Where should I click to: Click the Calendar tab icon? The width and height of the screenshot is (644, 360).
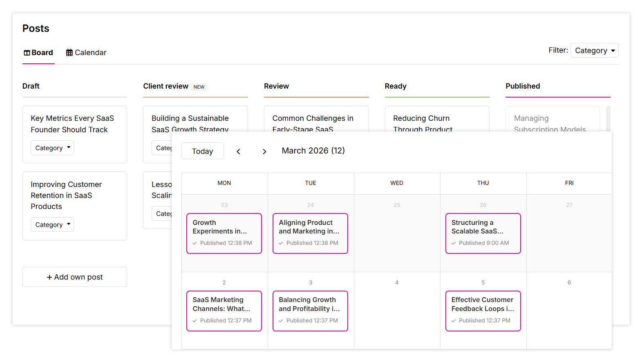(x=69, y=53)
